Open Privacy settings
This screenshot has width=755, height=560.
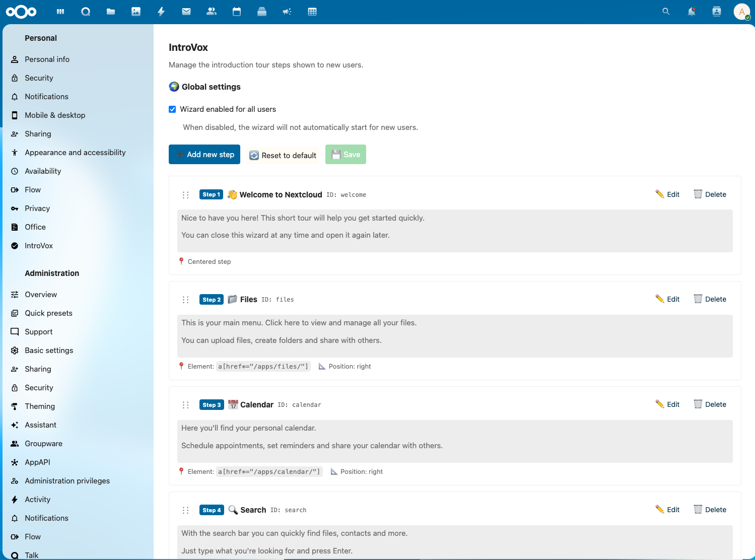pos(78,208)
